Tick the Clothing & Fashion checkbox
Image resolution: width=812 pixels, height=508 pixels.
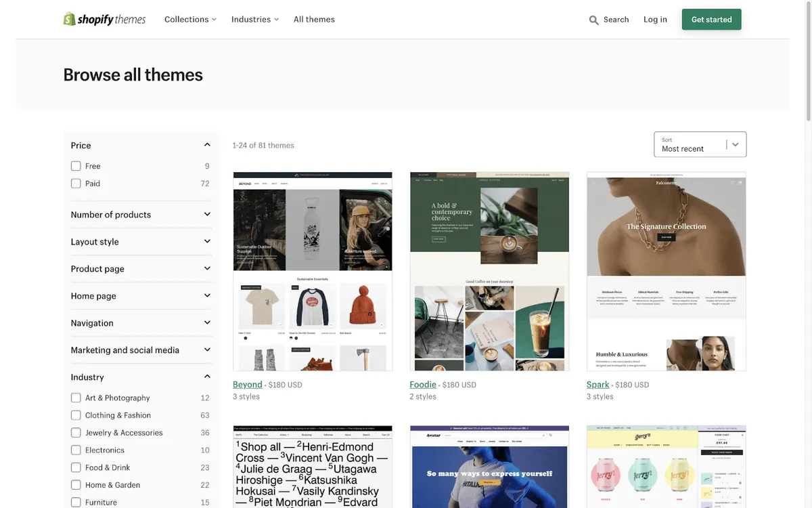(76, 415)
